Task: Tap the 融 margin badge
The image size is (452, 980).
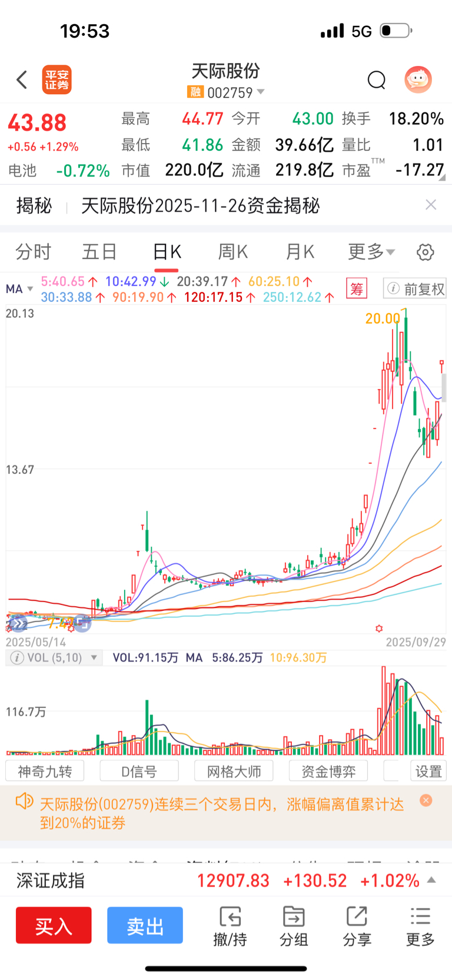Action: [x=195, y=92]
